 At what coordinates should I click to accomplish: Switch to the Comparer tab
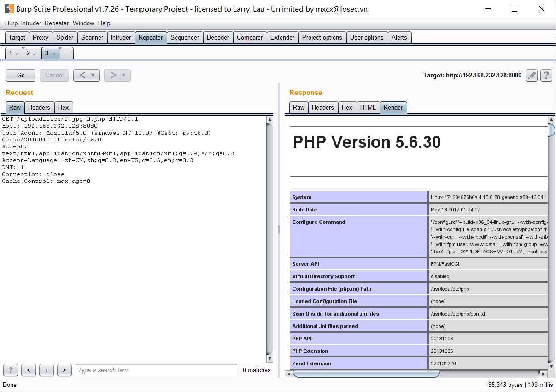pos(250,37)
